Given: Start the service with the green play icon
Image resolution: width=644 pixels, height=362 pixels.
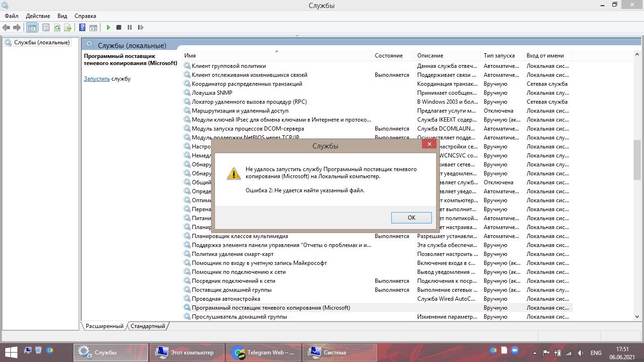Looking at the screenshot, I should coord(108,28).
